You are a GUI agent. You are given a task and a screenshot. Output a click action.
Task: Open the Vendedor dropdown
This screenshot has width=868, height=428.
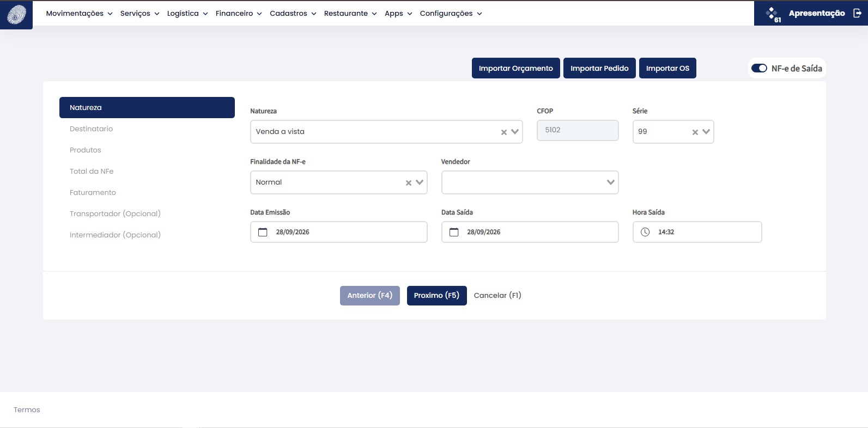pos(530,182)
